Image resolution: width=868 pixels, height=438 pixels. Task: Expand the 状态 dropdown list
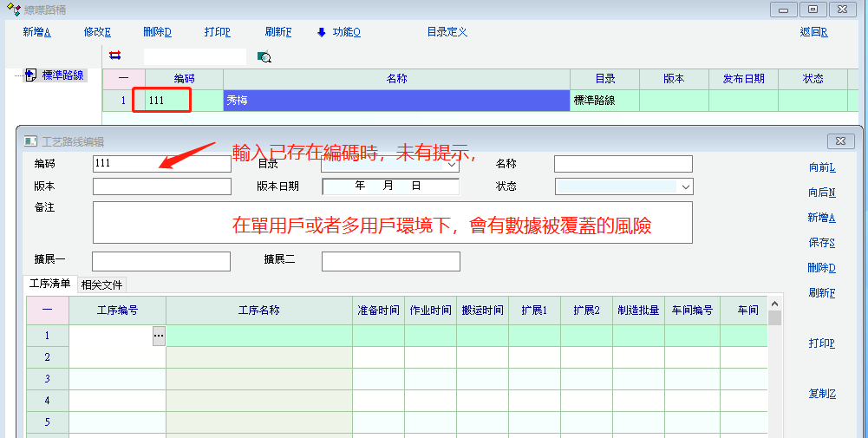(686, 186)
